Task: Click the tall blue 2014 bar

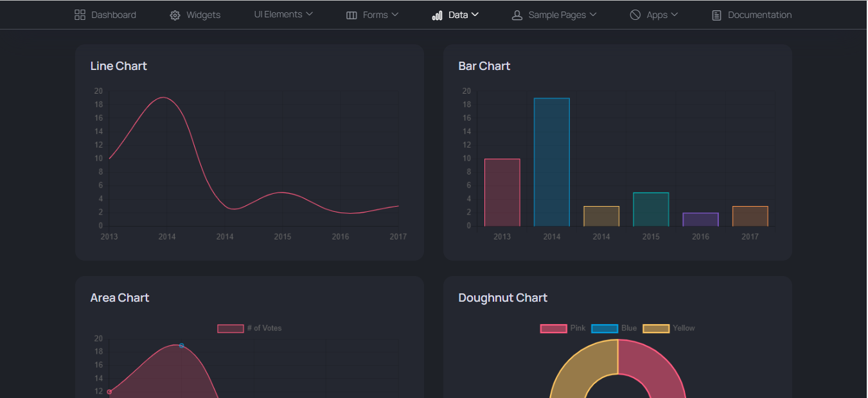Action: 552,162
